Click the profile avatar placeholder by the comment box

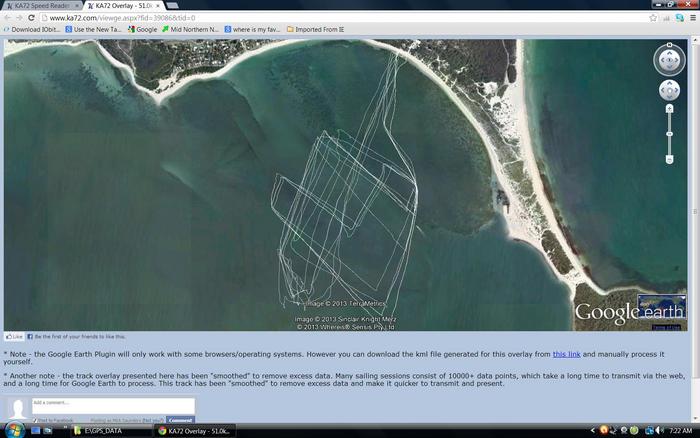coord(18,408)
